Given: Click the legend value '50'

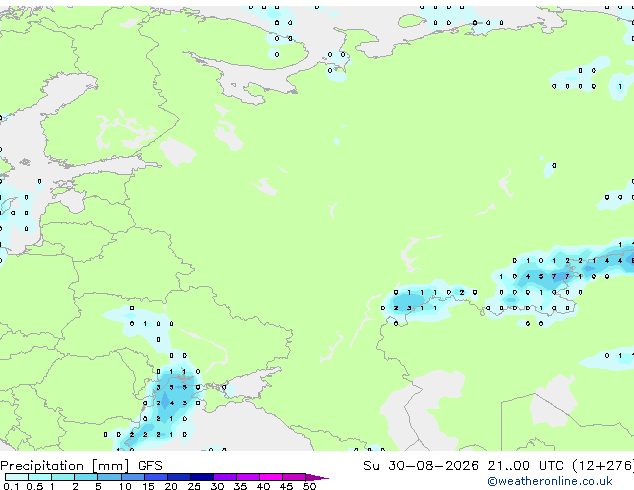Looking at the screenshot, I should point(309,486).
